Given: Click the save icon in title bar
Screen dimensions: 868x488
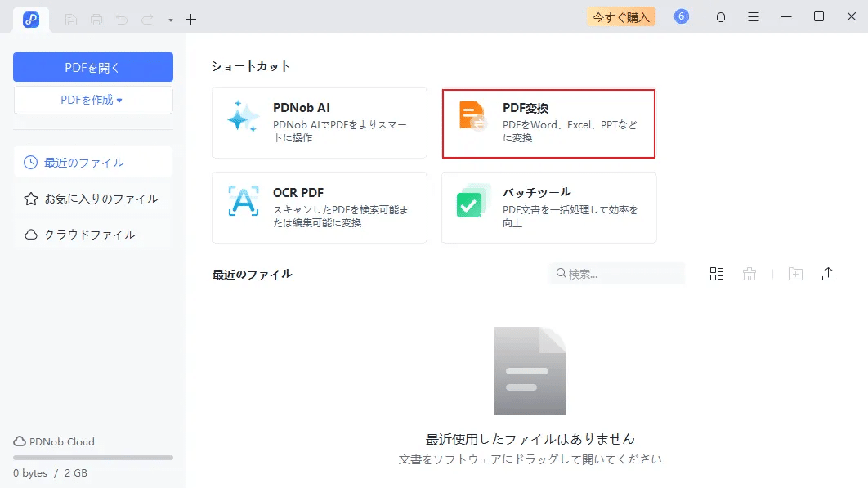Looking at the screenshot, I should (x=71, y=20).
